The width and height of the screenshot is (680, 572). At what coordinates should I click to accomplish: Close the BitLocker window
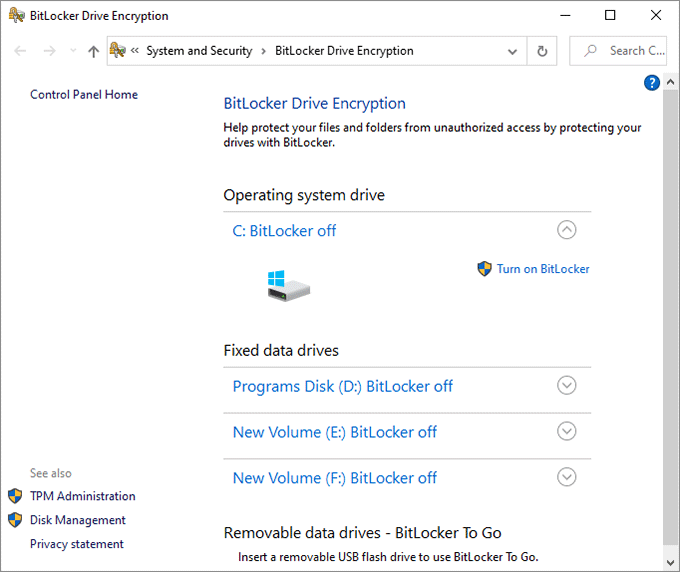[656, 15]
